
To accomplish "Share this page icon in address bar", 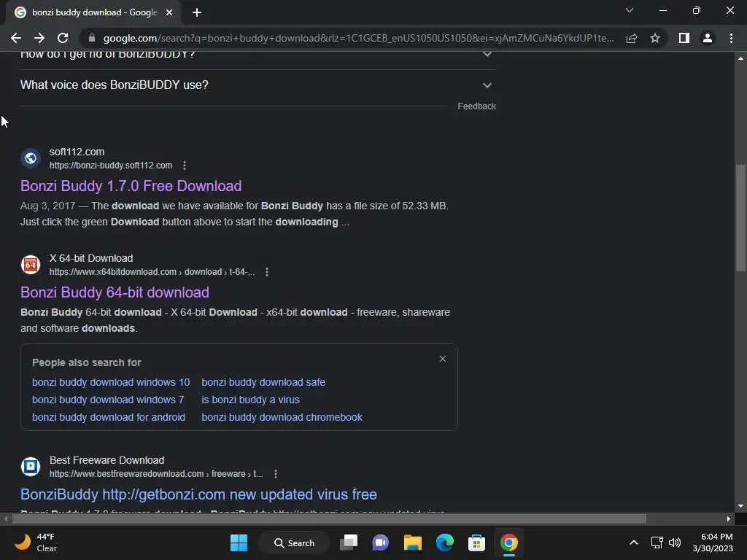I will pyautogui.click(x=632, y=38).
